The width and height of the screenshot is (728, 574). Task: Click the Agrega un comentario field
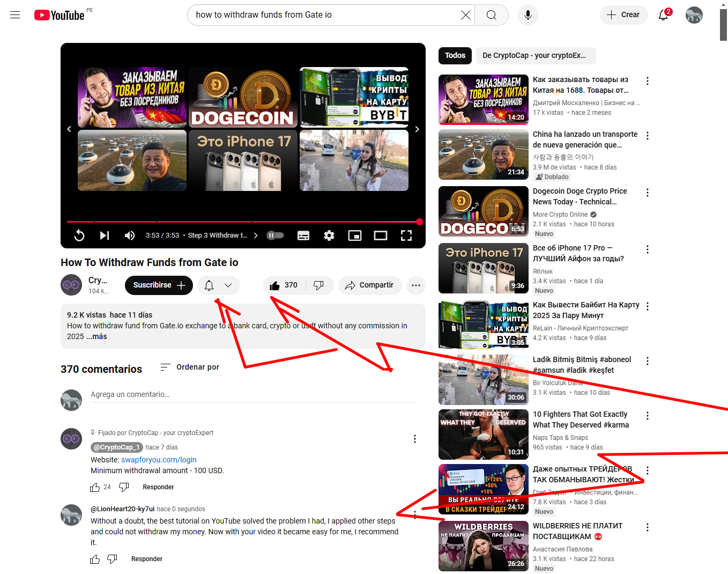[254, 394]
